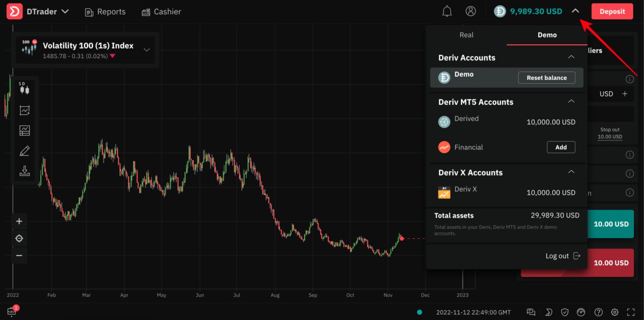This screenshot has height=320, width=644.
Task: Click the Total assets value 29,989.30 USD
Action: (x=555, y=215)
